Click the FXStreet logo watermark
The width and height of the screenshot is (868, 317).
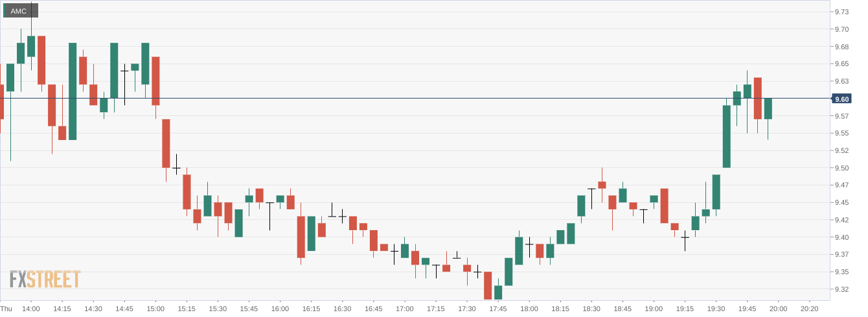click(45, 279)
